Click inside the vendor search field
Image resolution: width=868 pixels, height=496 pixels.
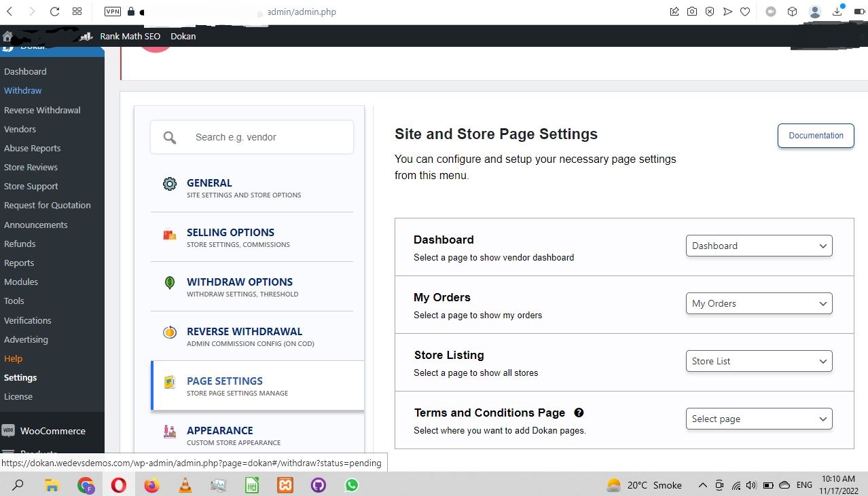(265, 136)
